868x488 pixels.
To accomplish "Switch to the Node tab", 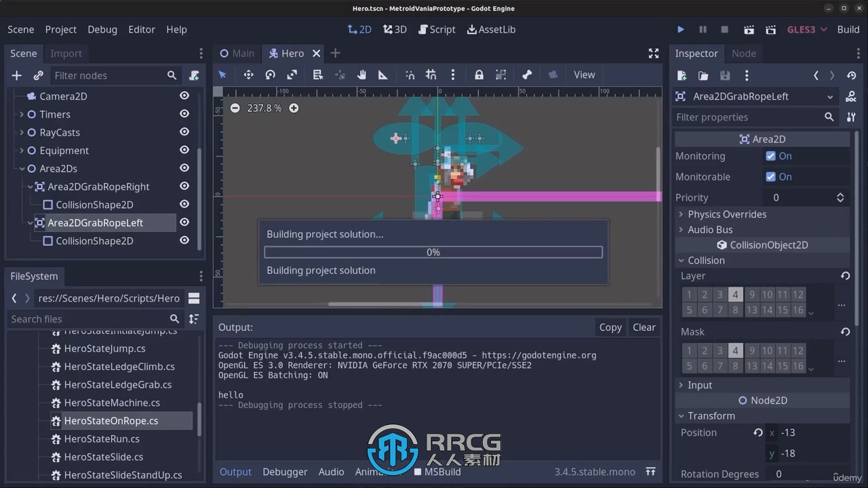I will point(744,54).
